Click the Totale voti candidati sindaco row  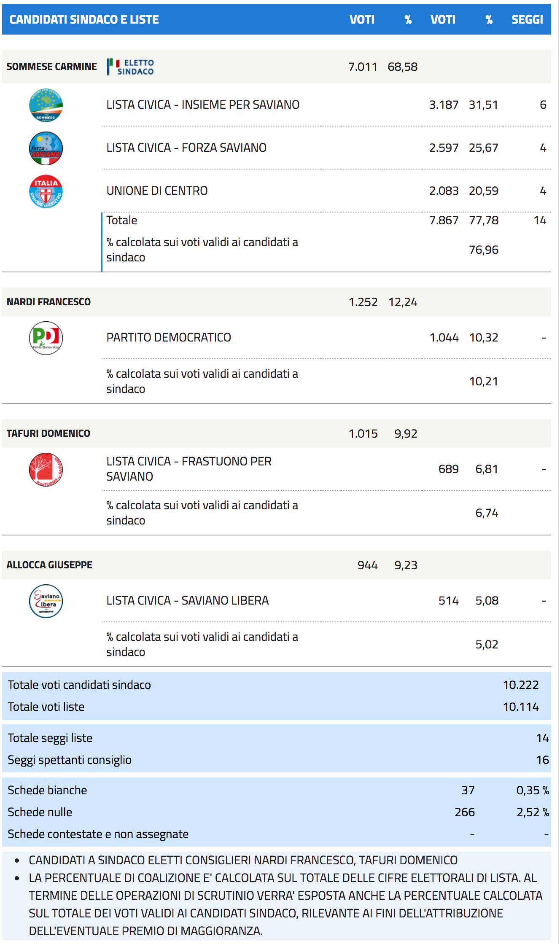click(x=79, y=685)
